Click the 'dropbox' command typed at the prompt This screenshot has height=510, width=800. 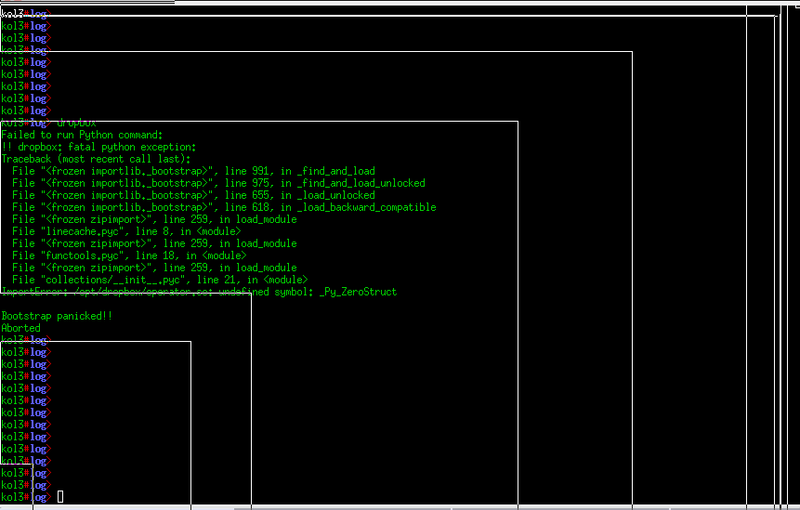pos(76,123)
